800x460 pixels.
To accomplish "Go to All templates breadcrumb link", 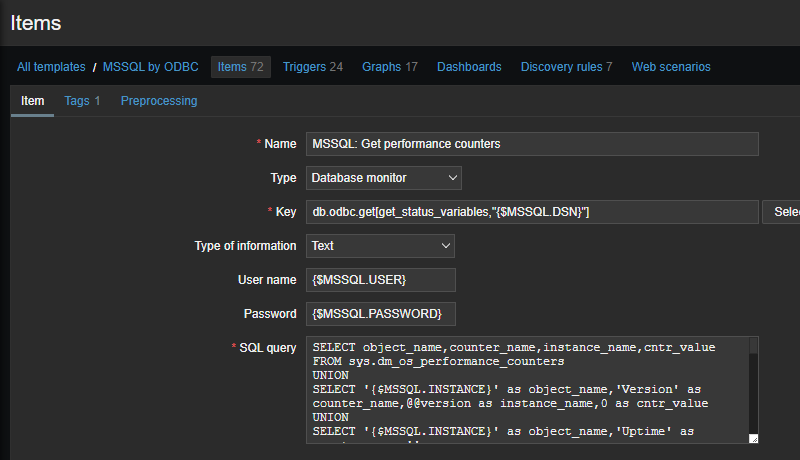I will click(x=51, y=67).
